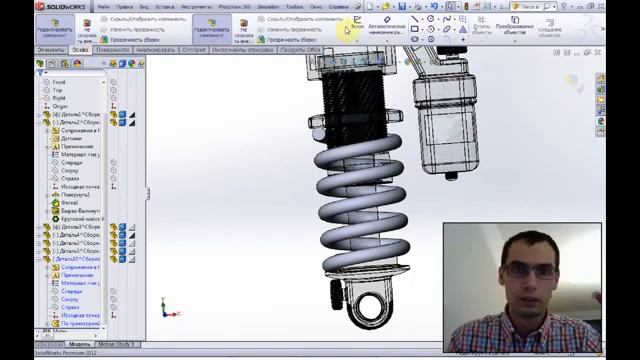Toggle hide/show icon in the Деталь1 row
The height and width of the screenshot is (360, 640).
[113, 114]
